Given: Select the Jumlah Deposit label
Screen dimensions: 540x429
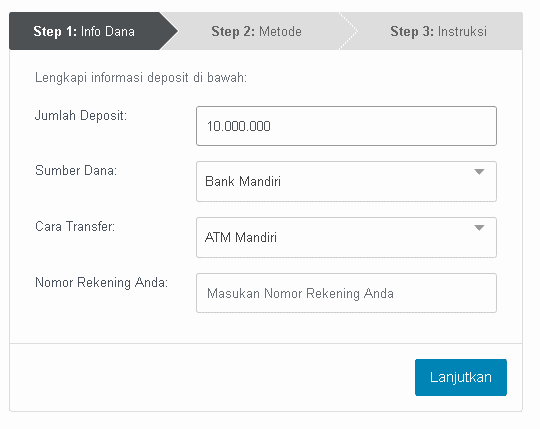Looking at the screenshot, I should click(81, 115).
